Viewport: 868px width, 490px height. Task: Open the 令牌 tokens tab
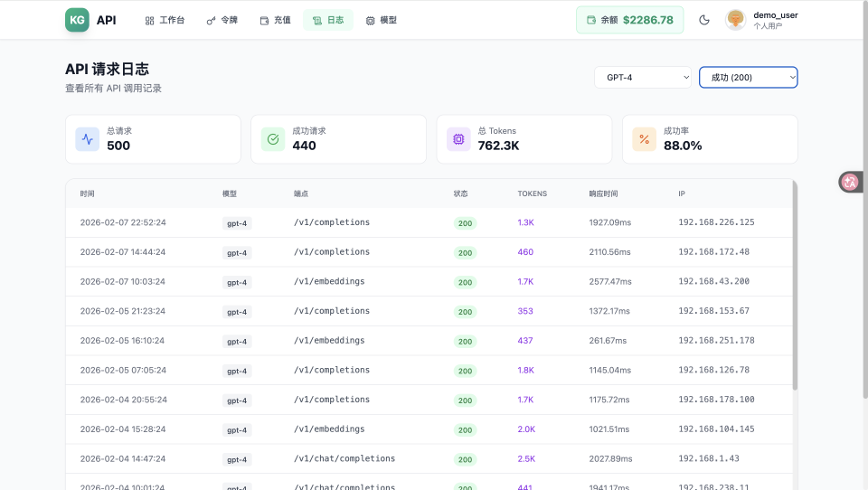tap(222, 20)
